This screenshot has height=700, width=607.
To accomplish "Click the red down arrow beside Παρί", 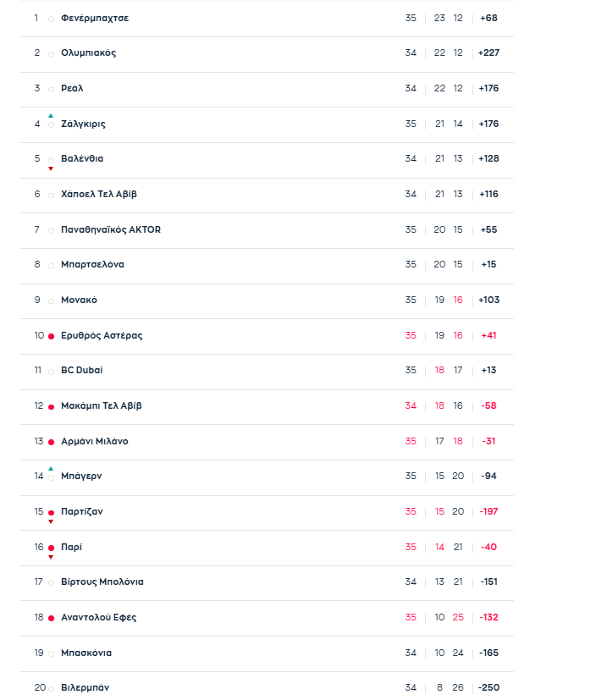I will point(51,557).
